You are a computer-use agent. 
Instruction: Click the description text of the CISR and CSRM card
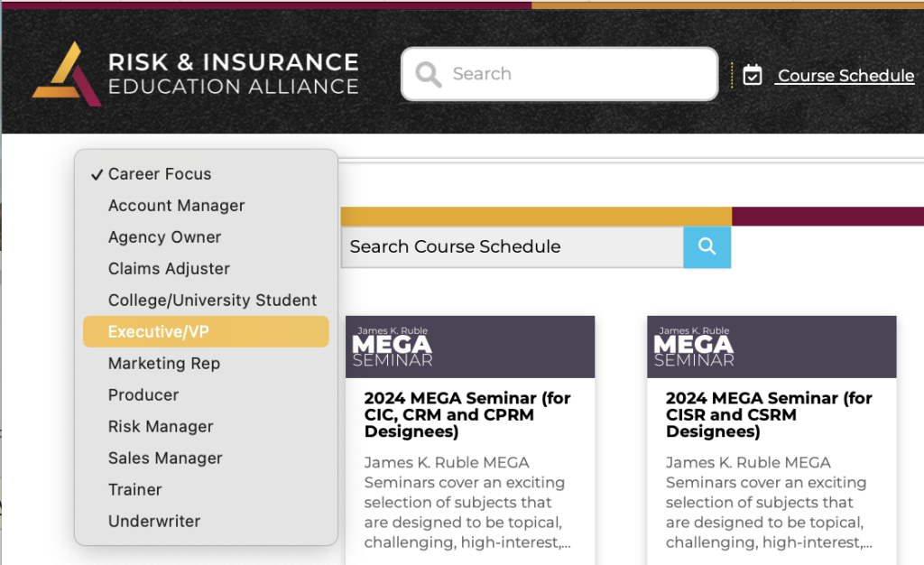769,503
